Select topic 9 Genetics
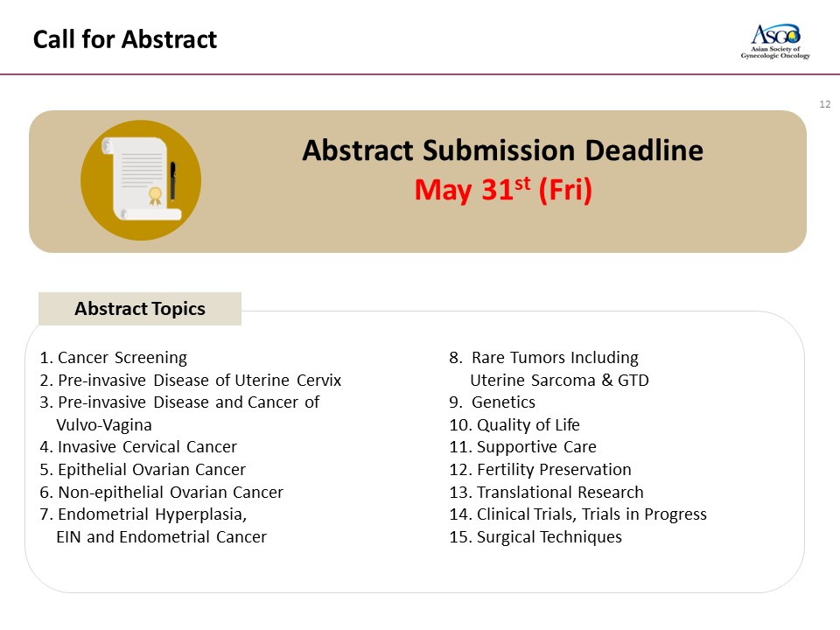This screenshot has width=840, height=630. (493, 402)
